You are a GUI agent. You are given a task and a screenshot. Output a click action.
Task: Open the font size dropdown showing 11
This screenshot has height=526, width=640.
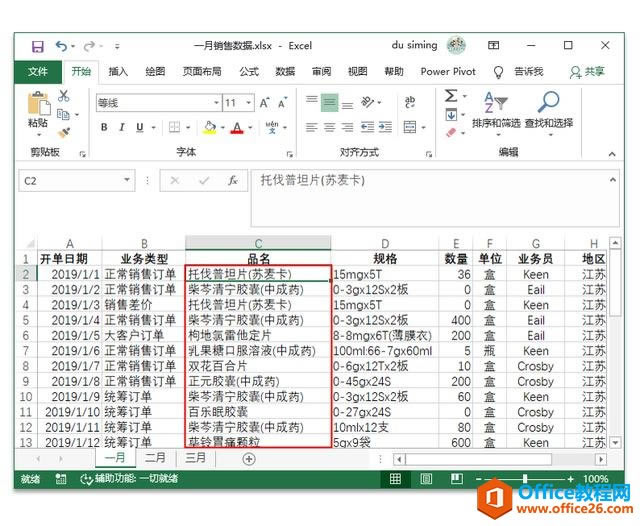[249, 103]
